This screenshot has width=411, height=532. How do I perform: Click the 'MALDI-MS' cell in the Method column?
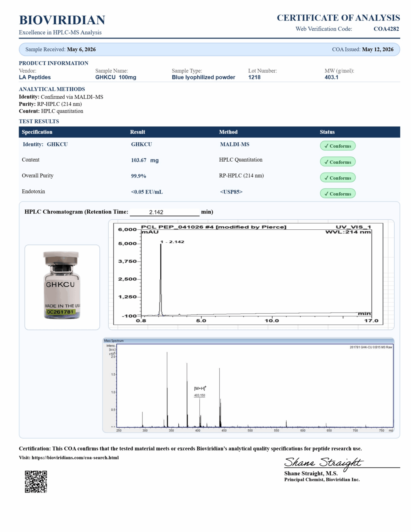pyautogui.click(x=235, y=144)
